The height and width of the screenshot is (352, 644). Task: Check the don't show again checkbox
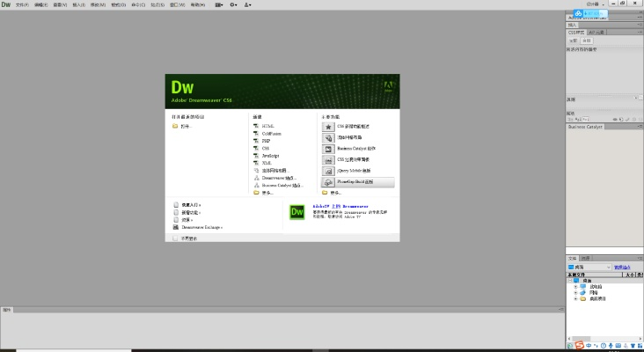(175, 238)
